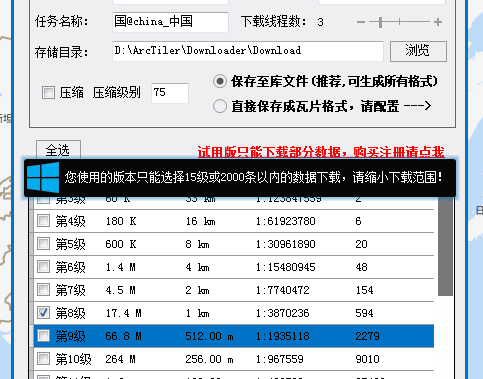The image size is (483, 379).
Task: Click the 66.8 M size cell
Action: tap(123, 336)
